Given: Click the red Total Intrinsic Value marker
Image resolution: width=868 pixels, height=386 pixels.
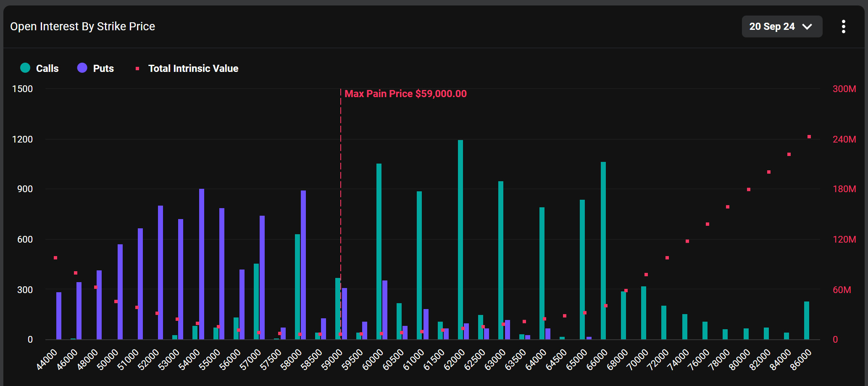Looking at the screenshot, I should pyautogui.click(x=137, y=69).
